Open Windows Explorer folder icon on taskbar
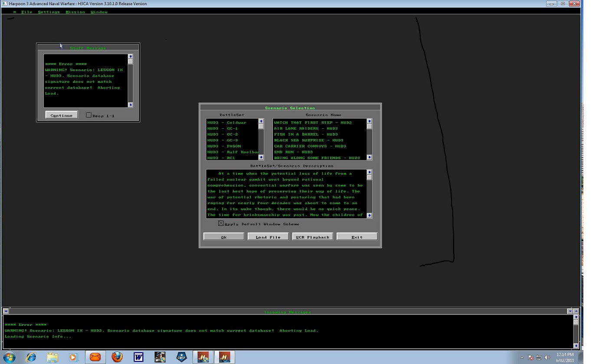600x364 pixels. [x=52, y=357]
